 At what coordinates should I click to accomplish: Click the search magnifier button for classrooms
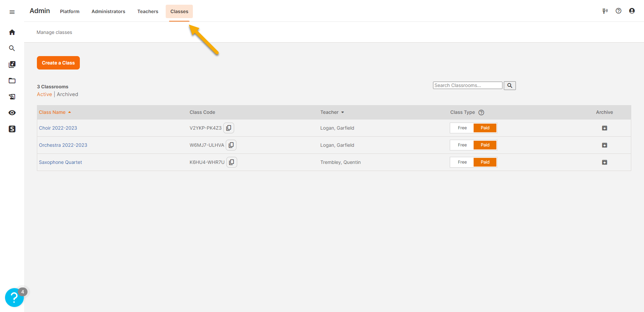click(510, 86)
